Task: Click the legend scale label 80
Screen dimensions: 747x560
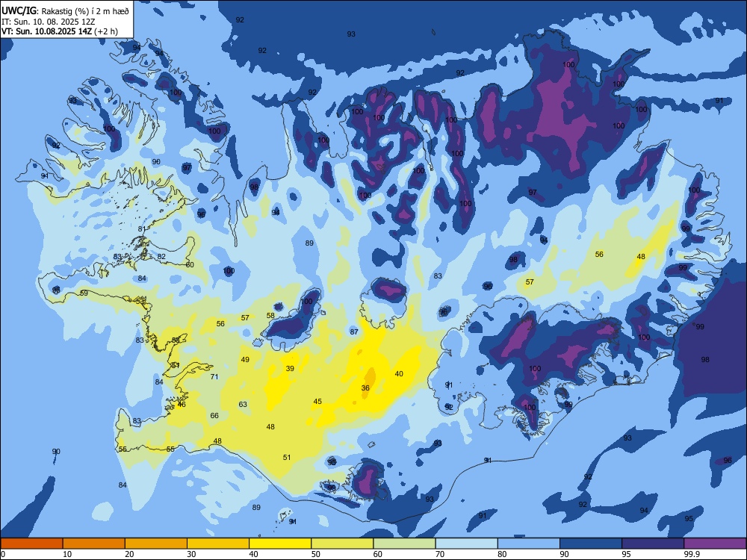Action: coord(502,554)
